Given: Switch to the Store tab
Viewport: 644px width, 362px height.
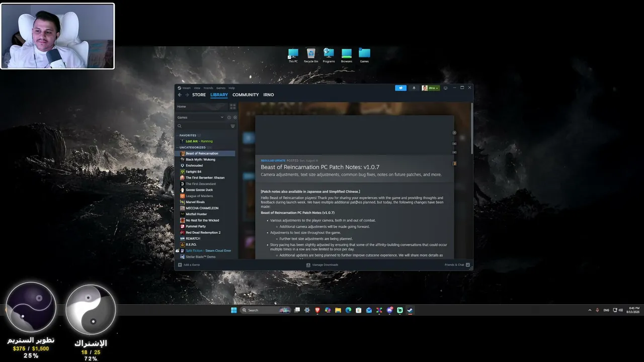Looking at the screenshot, I should click(x=199, y=95).
